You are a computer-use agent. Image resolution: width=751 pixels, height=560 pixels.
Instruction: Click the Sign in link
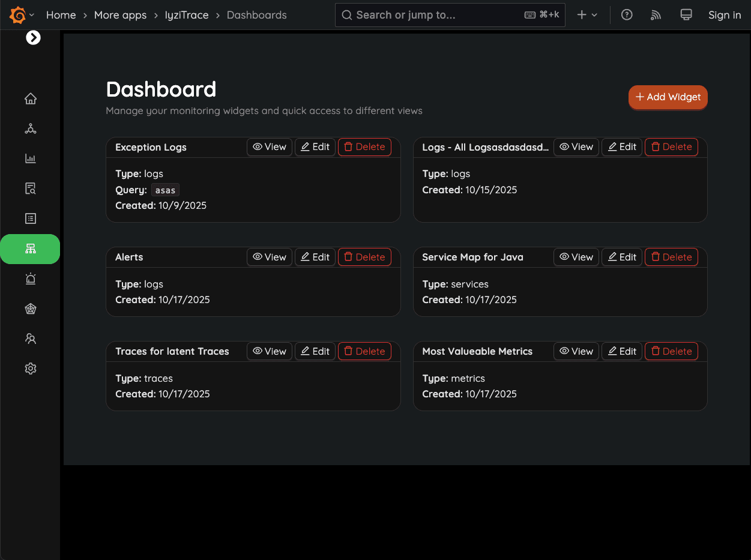pos(725,14)
